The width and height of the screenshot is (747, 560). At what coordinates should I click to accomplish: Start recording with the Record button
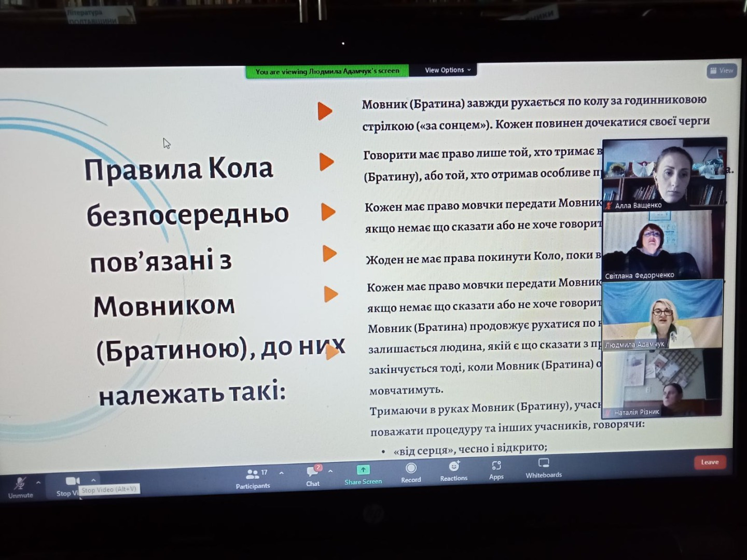pyautogui.click(x=411, y=471)
